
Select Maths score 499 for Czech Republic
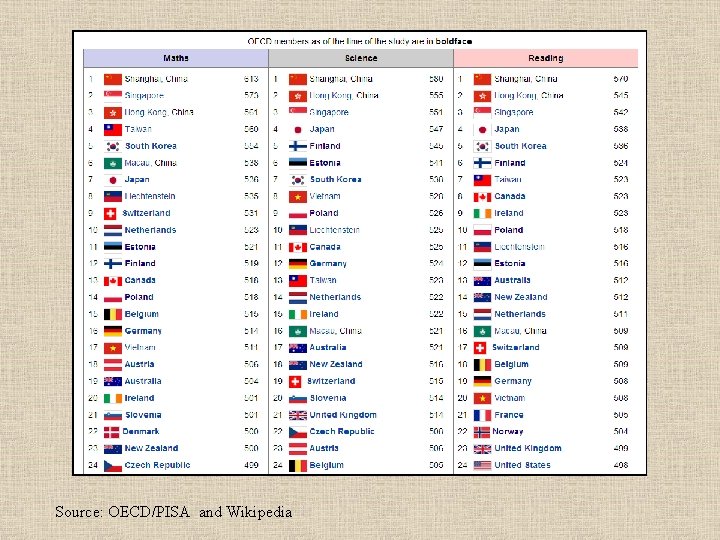click(x=251, y=465)
